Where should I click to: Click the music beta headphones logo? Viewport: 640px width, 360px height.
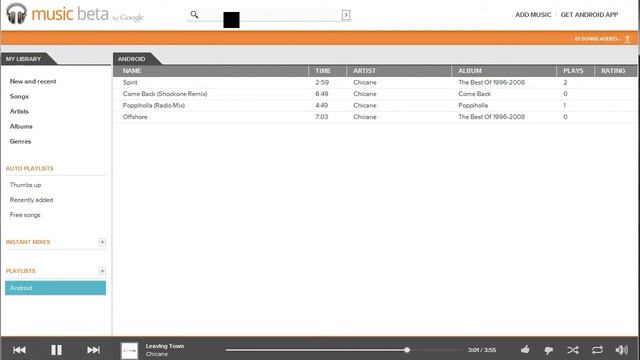coord(16,13)
